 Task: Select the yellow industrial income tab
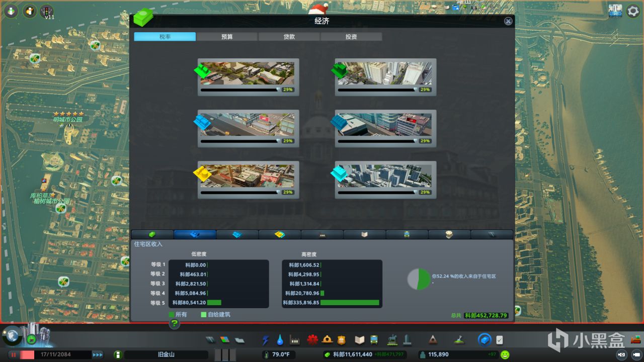coord(280,234)
